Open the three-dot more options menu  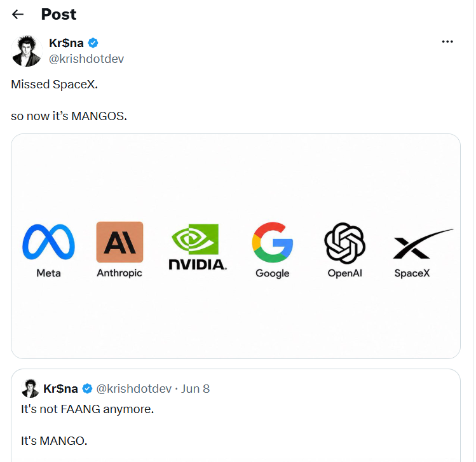447,41
